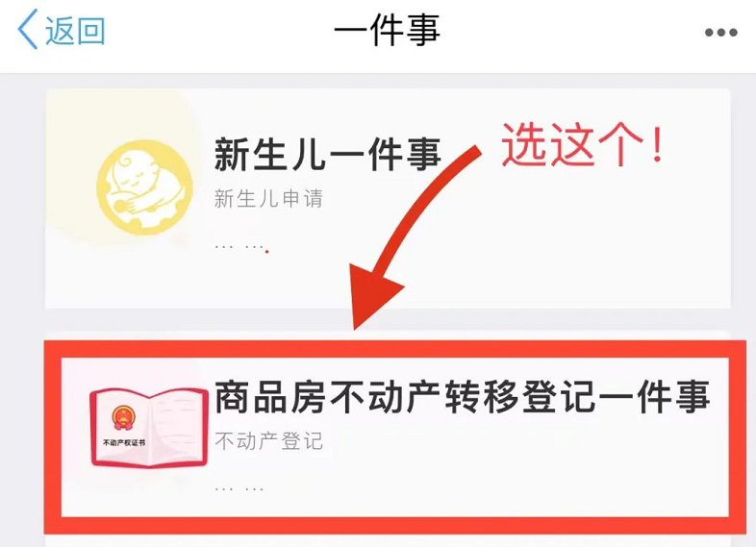This screenshot has height=547, width=756.
Task: Tap the red highlighted border frame
Action: point(394,349)
